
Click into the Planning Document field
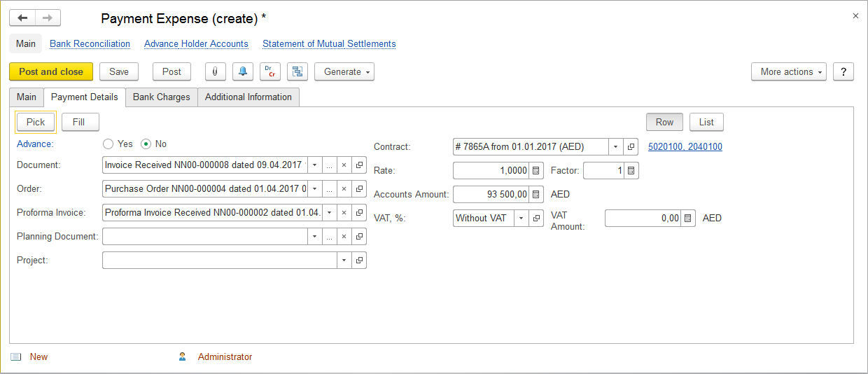point(204,237)
